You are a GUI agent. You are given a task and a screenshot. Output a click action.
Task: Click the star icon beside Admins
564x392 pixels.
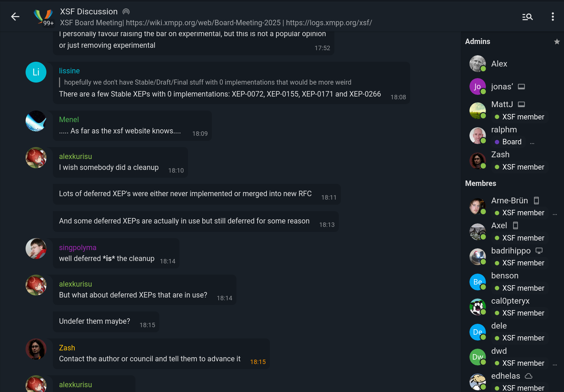tap(557, 42)
